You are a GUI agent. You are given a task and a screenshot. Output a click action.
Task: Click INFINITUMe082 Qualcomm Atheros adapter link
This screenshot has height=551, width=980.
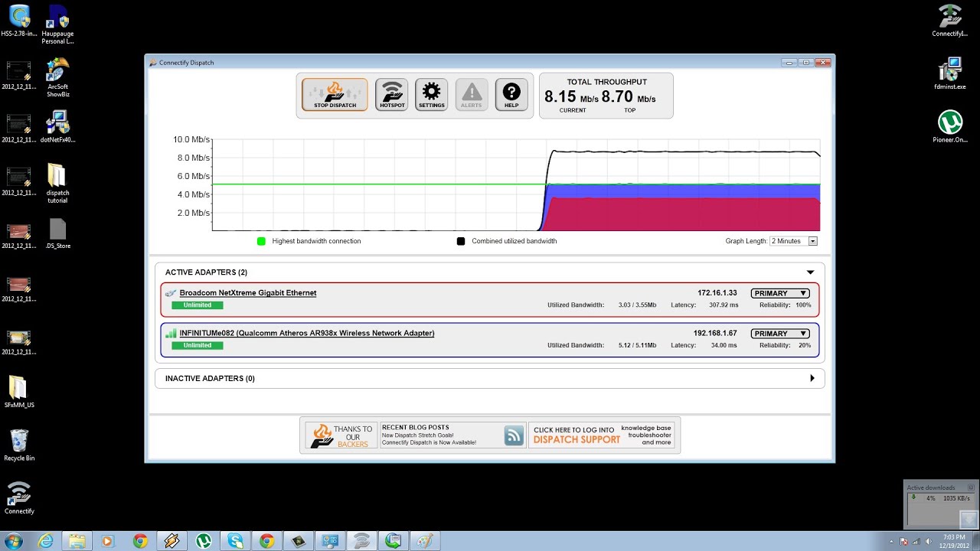point(307,334)
